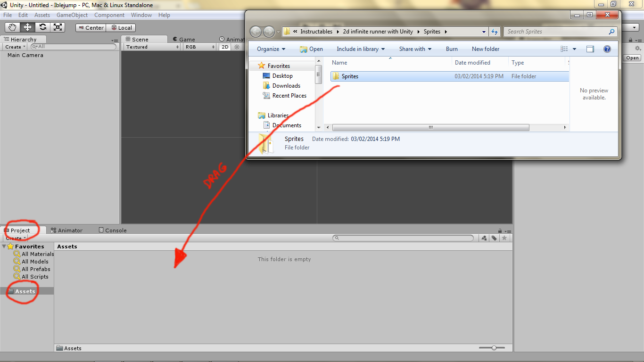
Task: Select the Scale tool
Action: 58,27
